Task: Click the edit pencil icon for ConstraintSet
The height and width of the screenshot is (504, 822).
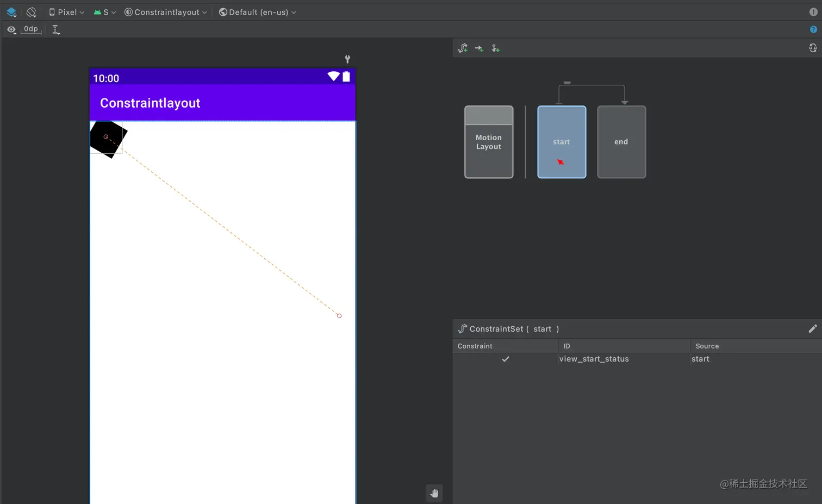Action: (x=812, y=329)
